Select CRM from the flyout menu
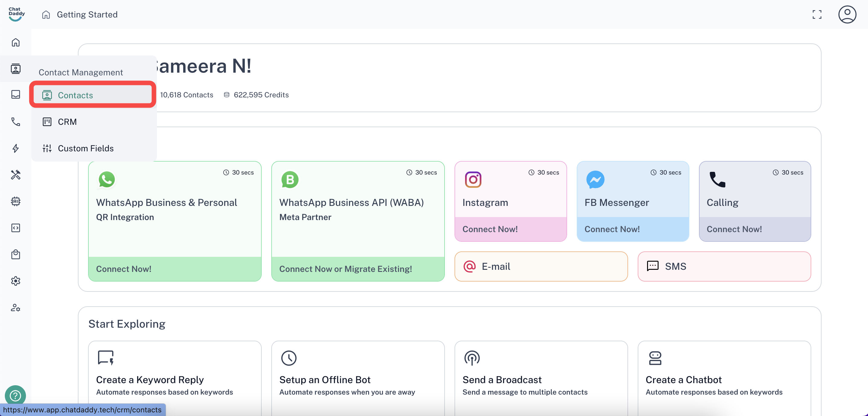The image size is (868, 416). [x=67, y=122]
